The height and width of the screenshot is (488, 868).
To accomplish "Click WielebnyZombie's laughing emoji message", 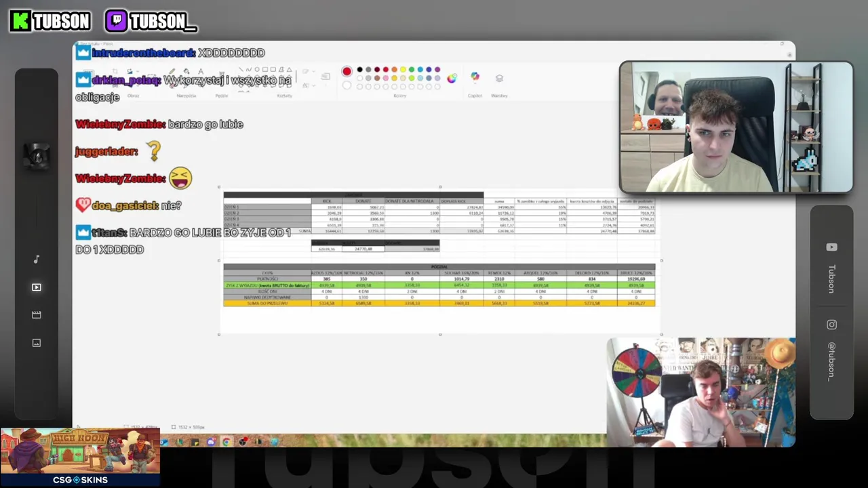I will coord(180,178).
